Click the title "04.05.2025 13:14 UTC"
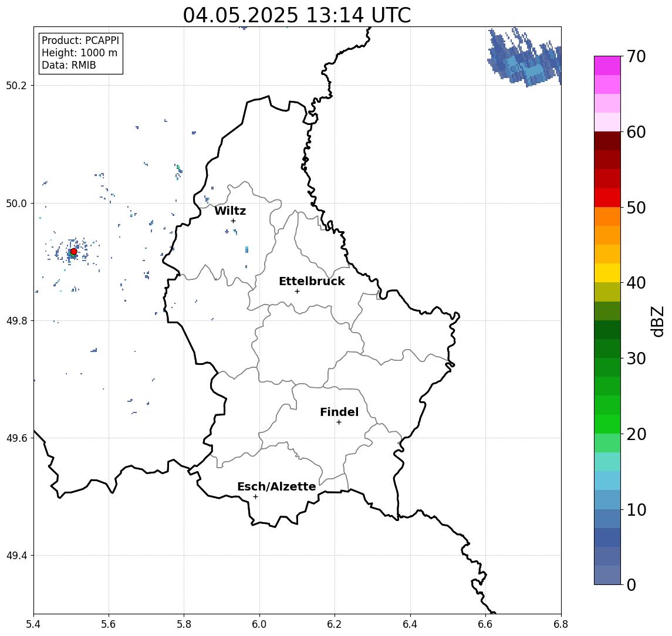This screenshot has height=636, width=672. [297, 15]
